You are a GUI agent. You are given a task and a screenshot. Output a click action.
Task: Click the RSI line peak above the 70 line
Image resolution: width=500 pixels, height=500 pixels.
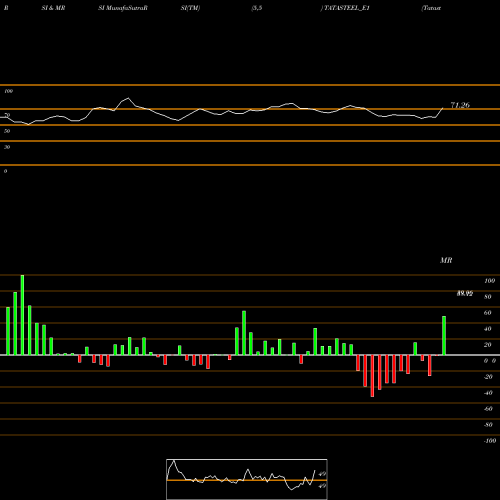tap(128, 98)
